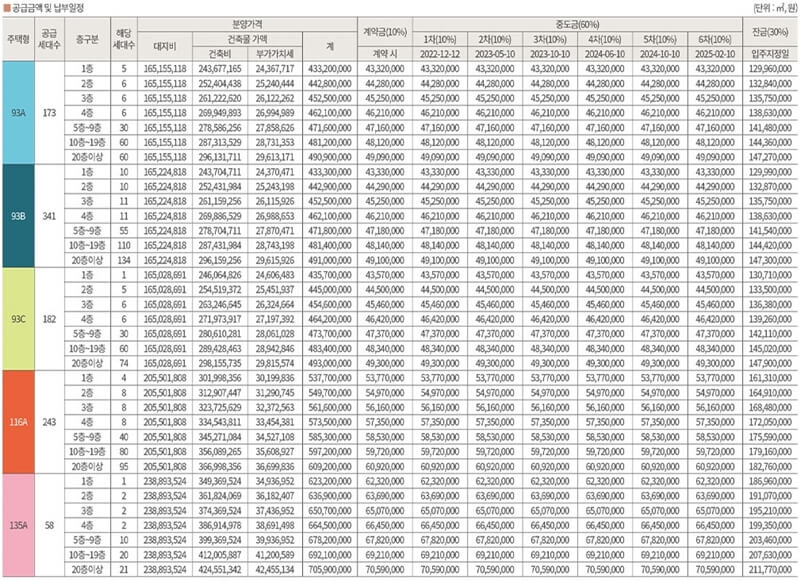Click the 계약금(10%) header cell
This screenshot has height=581, width=800.
[385, 32]
